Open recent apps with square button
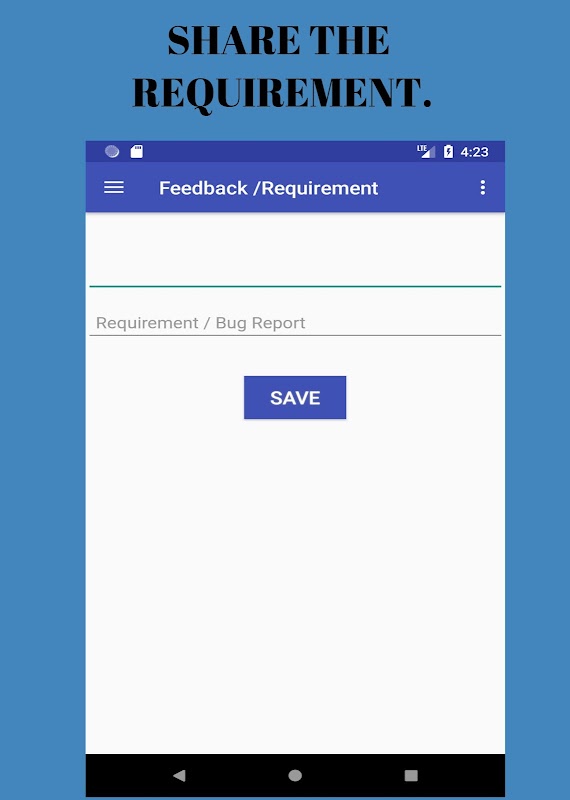The height and width of the screenshot is (800, 570). [411, 776]
